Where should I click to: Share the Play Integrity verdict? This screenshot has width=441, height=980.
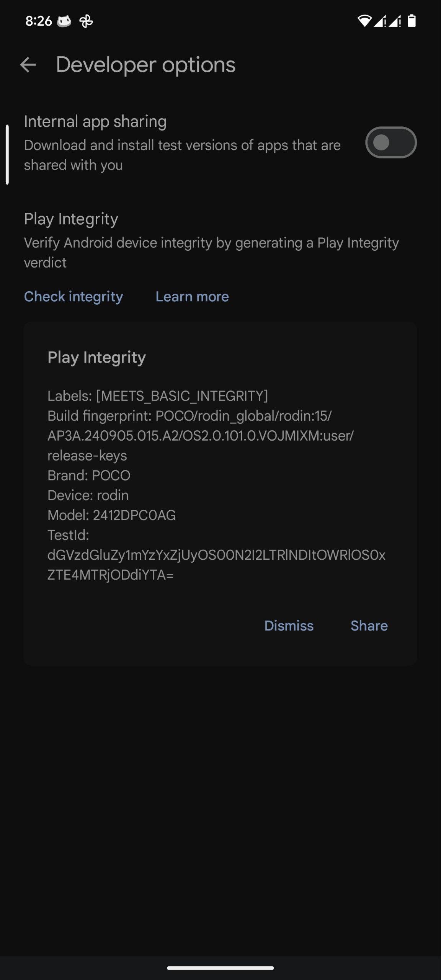(369, 626)
